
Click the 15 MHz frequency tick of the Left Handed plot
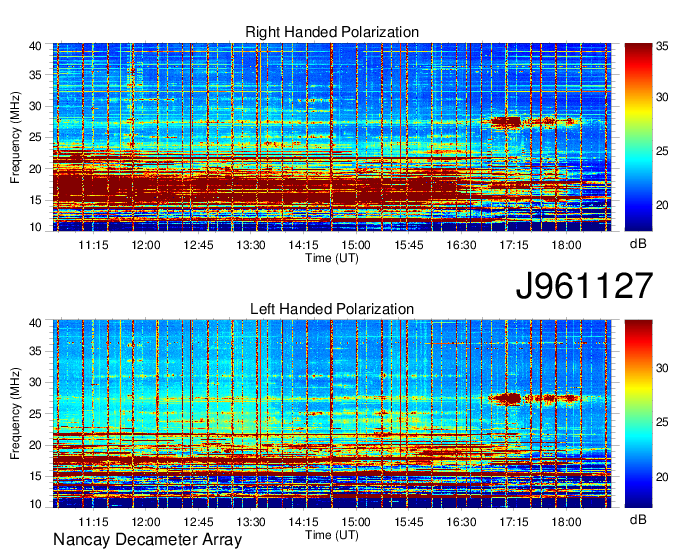(x=35, y=476)
